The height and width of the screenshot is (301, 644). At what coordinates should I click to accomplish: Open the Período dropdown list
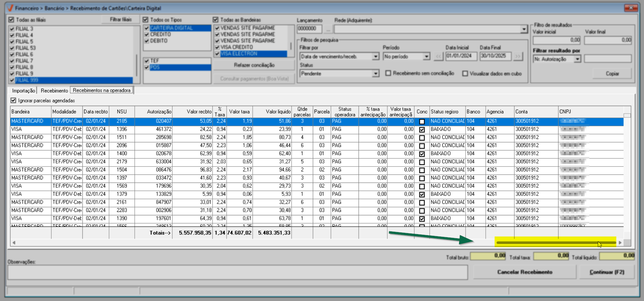tap(426, 57)
